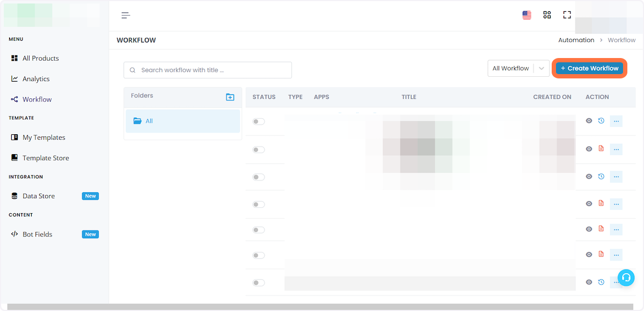This screenshot has height=311, width=644.
Task: Open history clock icon in first workflow row
Action: pos(601,121)
